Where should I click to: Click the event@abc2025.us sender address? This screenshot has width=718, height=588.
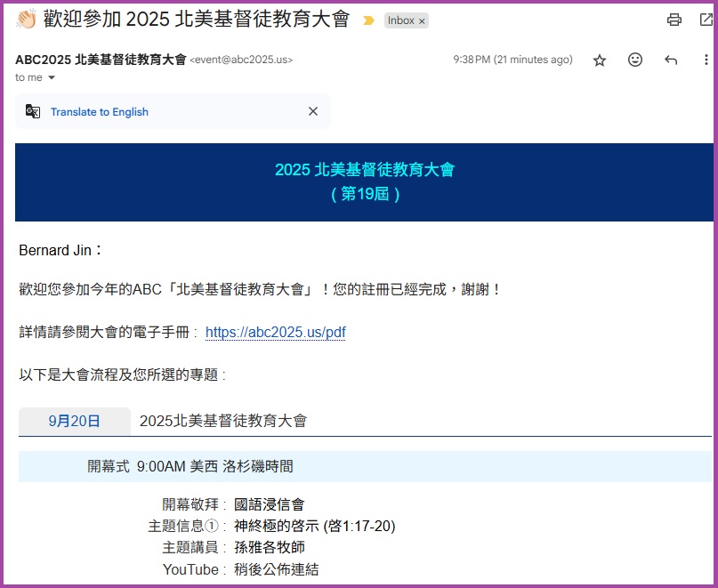241,60
